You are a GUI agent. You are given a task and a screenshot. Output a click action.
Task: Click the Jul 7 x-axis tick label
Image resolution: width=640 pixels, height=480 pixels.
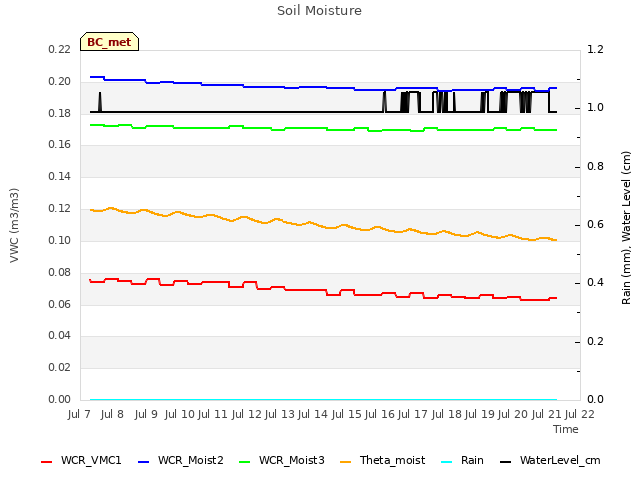pyautogui.click(x=79, y=414)
